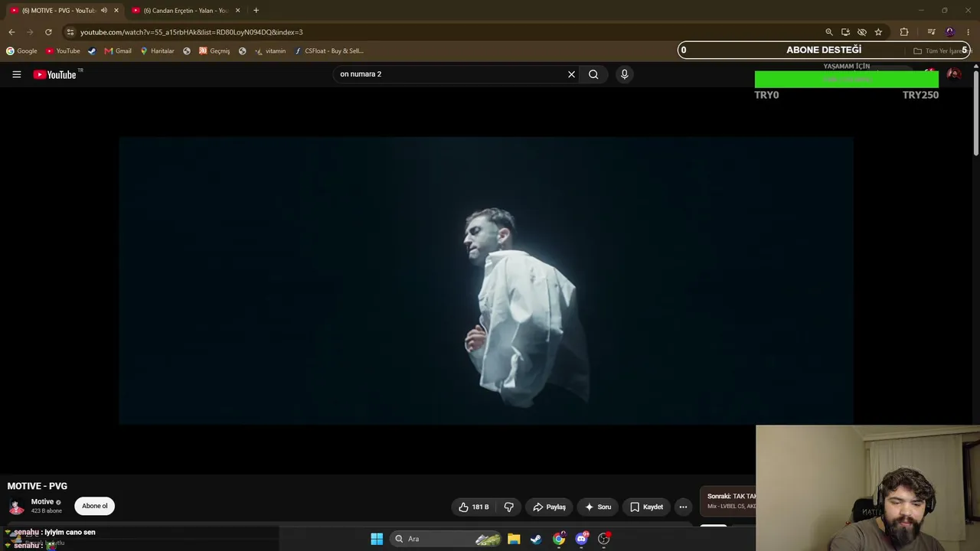
Task: Open the YouTube bookmark
Action: click(63, 51)
